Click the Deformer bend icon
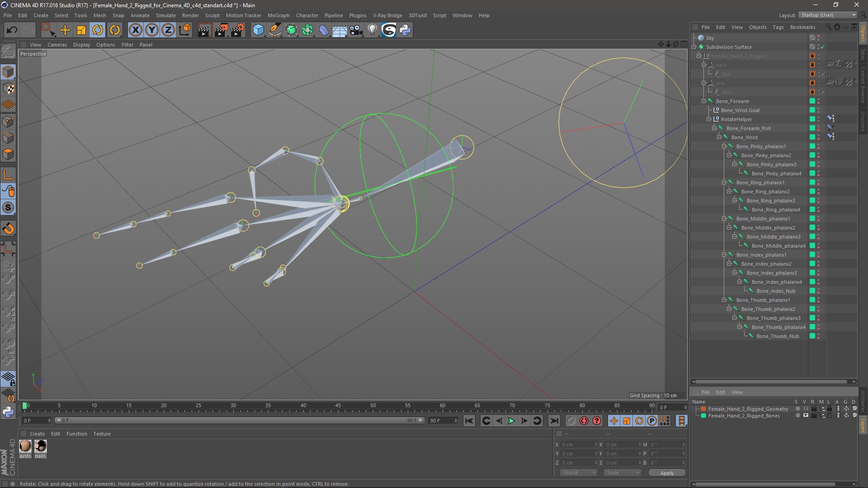The height and width of the screenshot is (488, 868). pyautogui.click(x=324, y=30)
